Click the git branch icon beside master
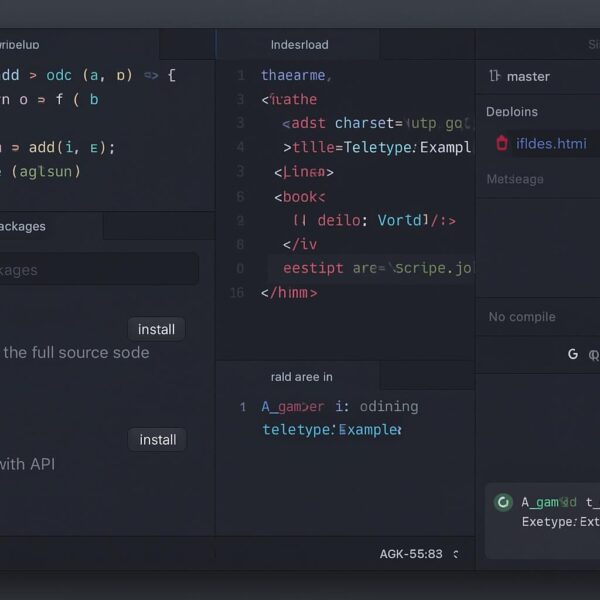Viewport: 600px width, 600px height. coord(494,76)
